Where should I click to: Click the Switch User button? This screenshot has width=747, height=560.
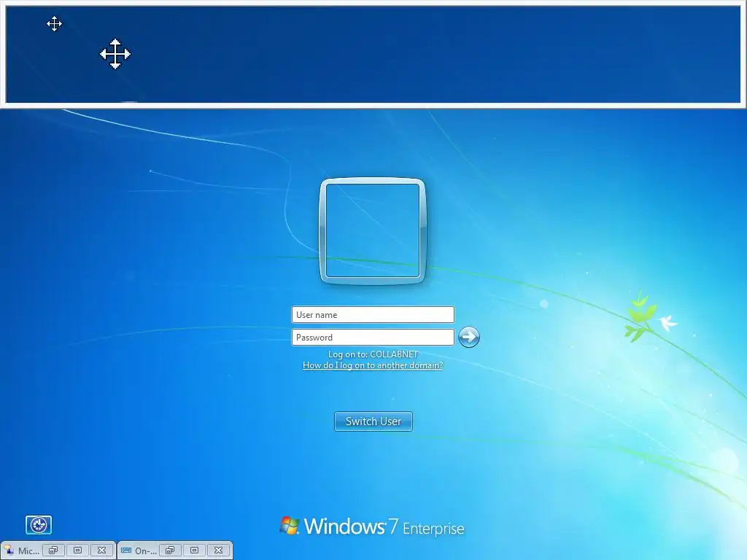[373, 421]
